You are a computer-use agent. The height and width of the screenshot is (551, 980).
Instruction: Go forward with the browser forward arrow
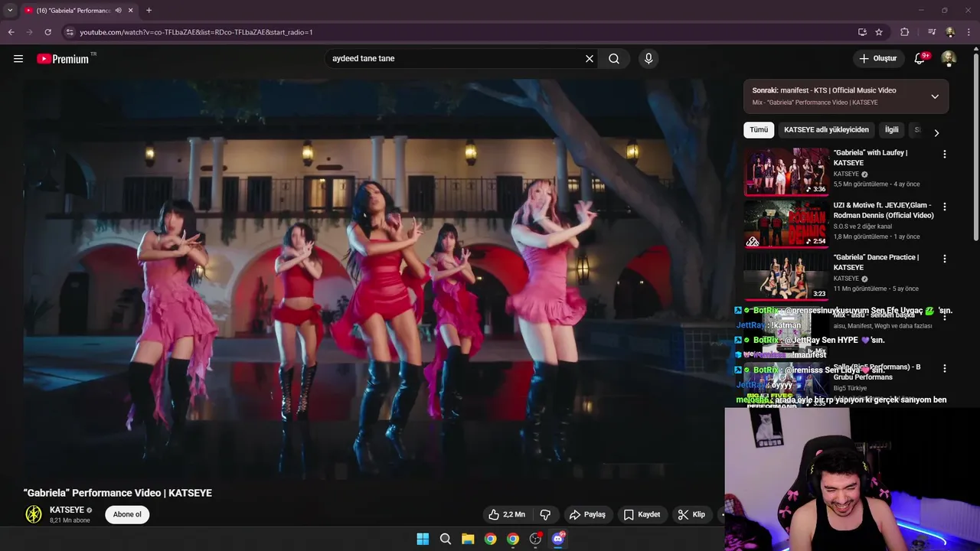29,32
